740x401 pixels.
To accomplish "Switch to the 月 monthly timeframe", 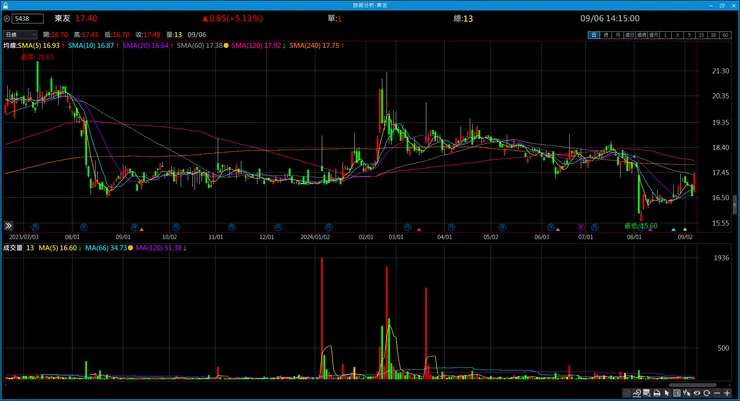I will click(618, 35).
